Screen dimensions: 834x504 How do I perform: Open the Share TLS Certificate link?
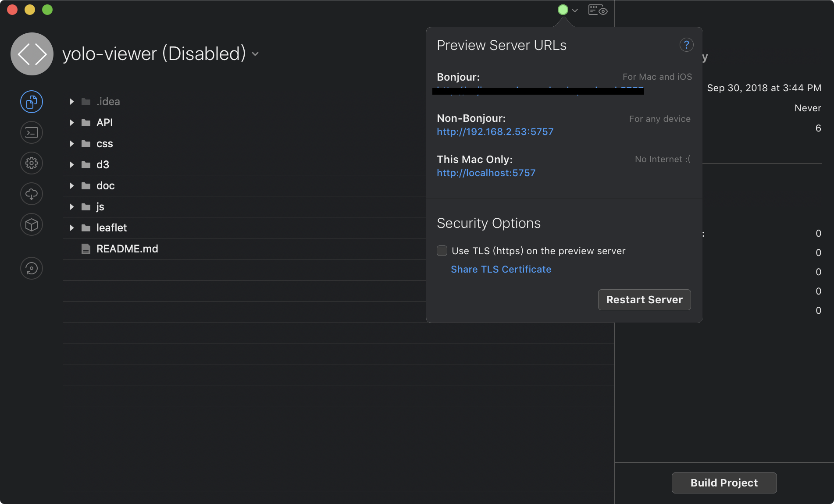(501, 269)
